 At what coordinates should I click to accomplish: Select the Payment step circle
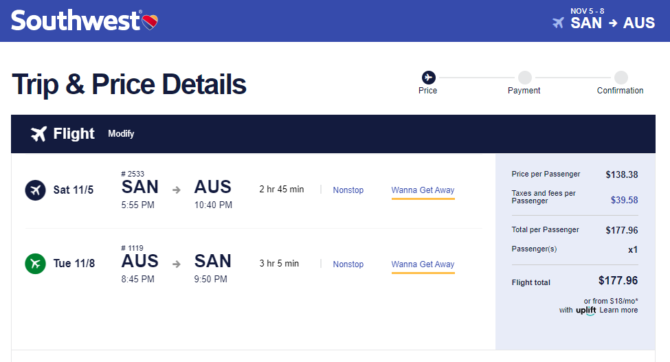pos(525,77)
